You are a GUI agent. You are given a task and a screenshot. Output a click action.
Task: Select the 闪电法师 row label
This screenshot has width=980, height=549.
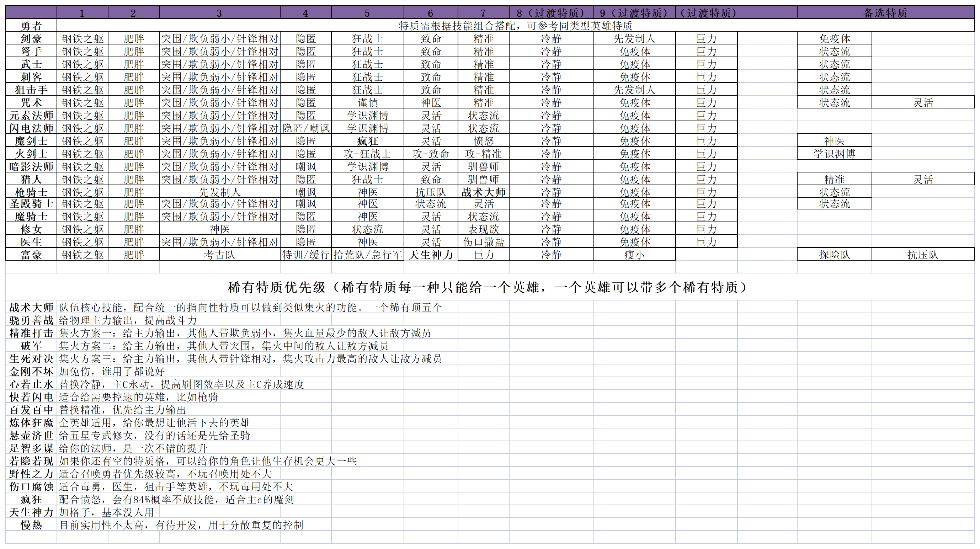tap(31, 128)
